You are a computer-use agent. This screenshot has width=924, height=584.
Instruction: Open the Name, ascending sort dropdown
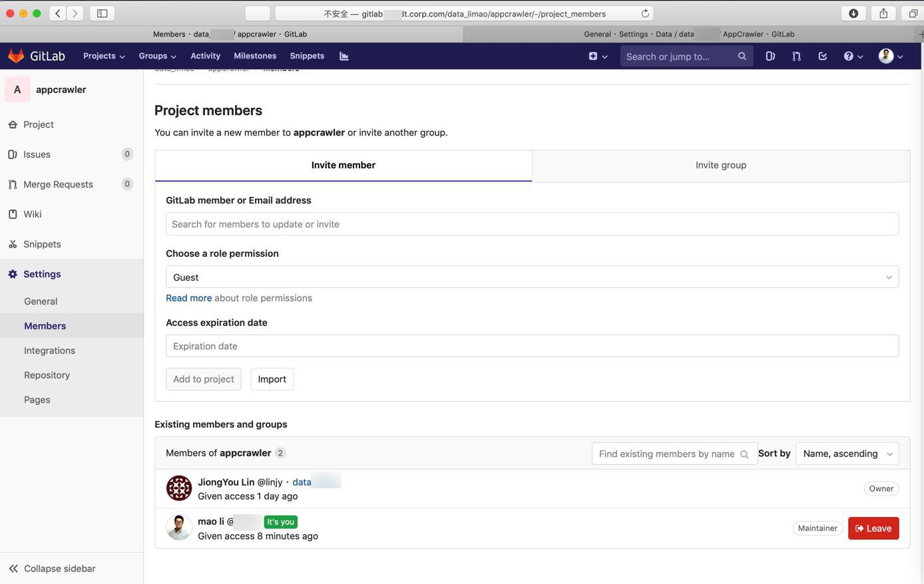tap(847, 454)
